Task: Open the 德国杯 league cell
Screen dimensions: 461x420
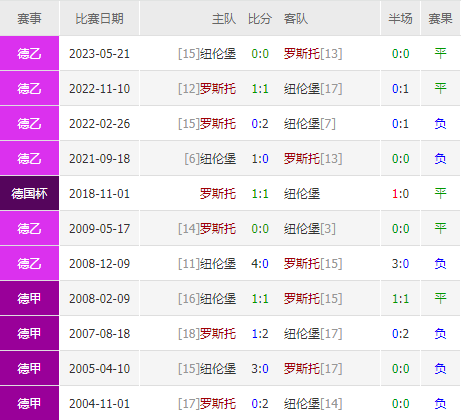Action: point(29,194)
